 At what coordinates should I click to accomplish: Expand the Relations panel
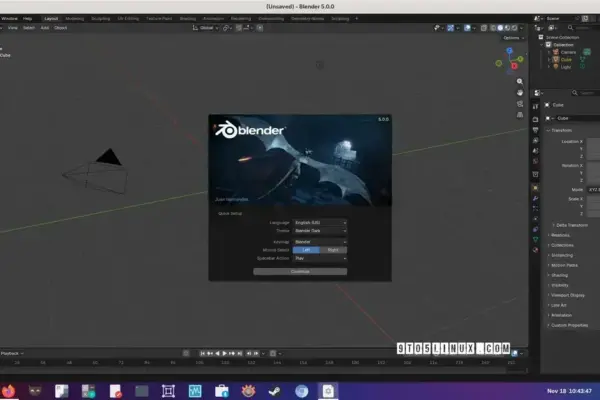[558, 235]
